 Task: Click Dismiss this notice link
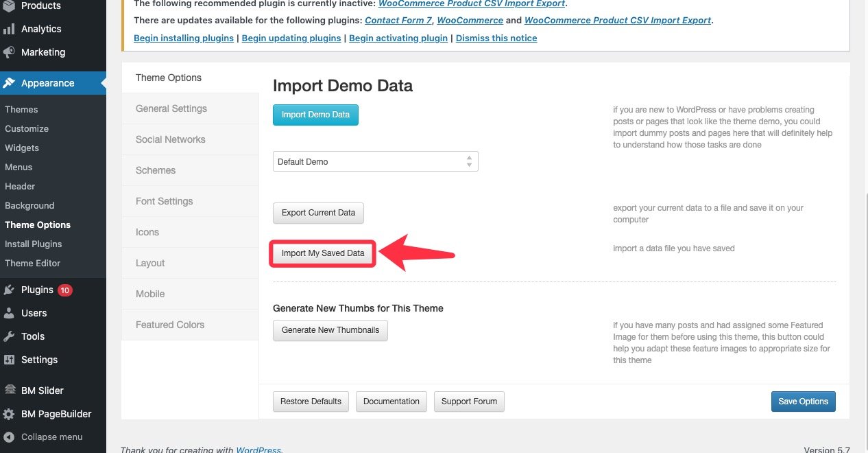click(496, 38)
